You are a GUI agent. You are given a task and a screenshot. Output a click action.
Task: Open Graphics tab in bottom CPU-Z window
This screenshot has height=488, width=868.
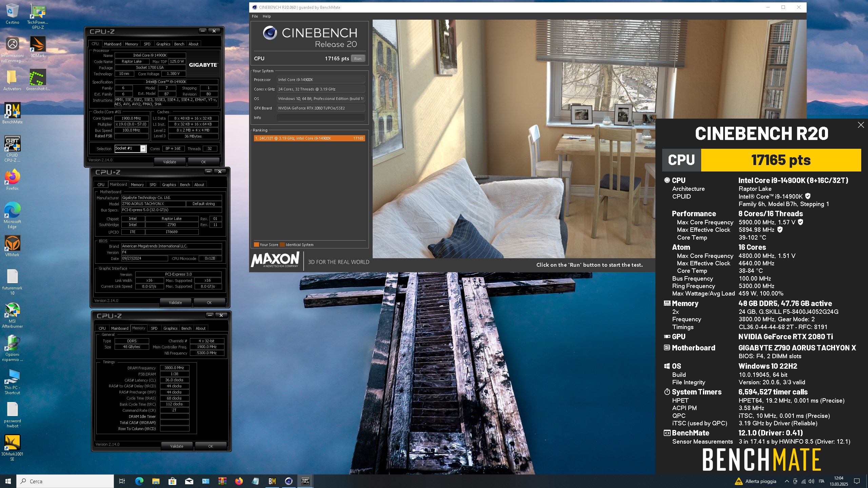tap(170, 328)
